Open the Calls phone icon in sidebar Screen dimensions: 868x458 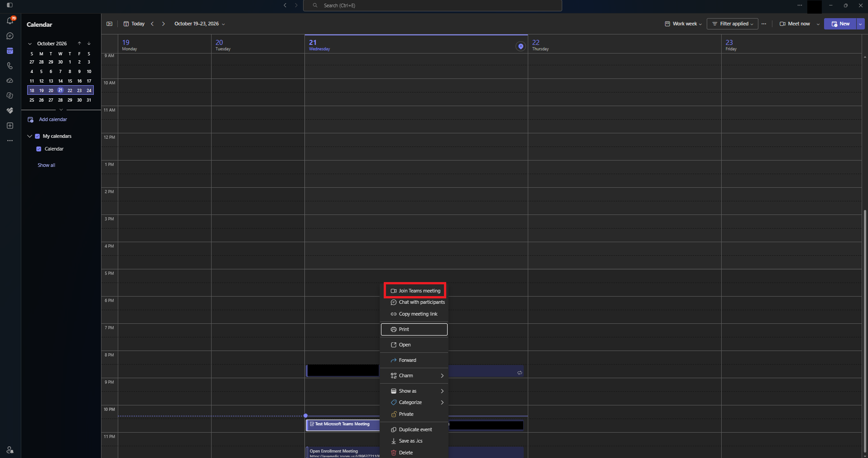pyautogui.click(x=10, y=66)
